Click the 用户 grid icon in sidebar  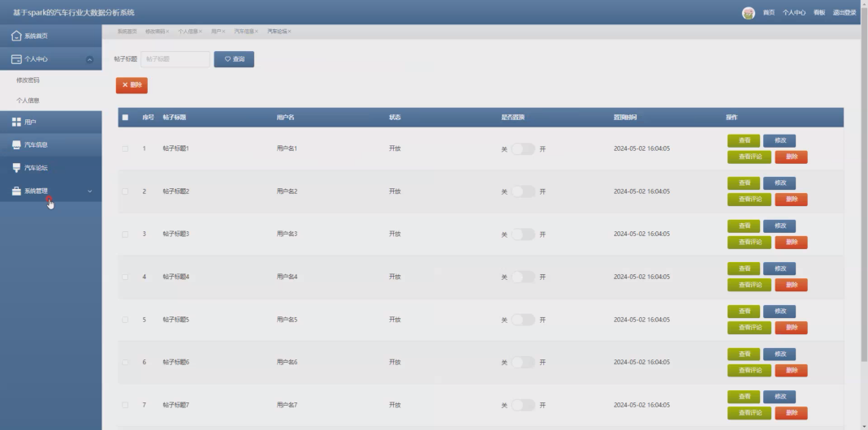point(16,122)
